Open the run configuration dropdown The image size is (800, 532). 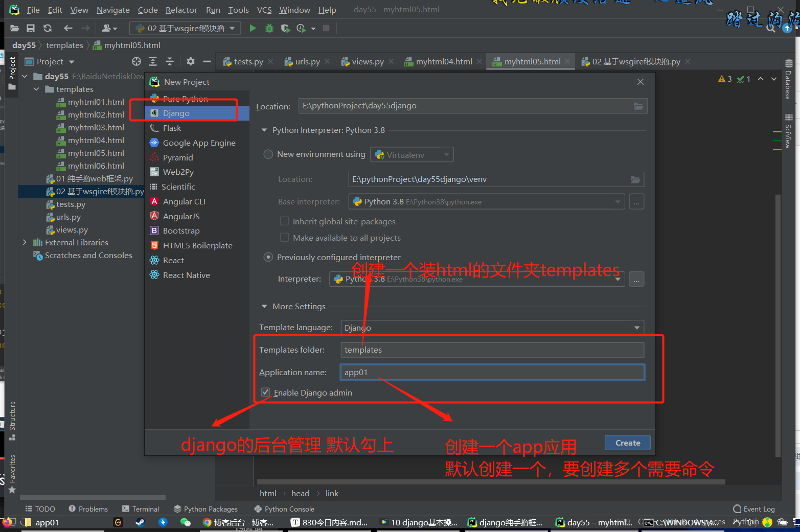point(185,28)
